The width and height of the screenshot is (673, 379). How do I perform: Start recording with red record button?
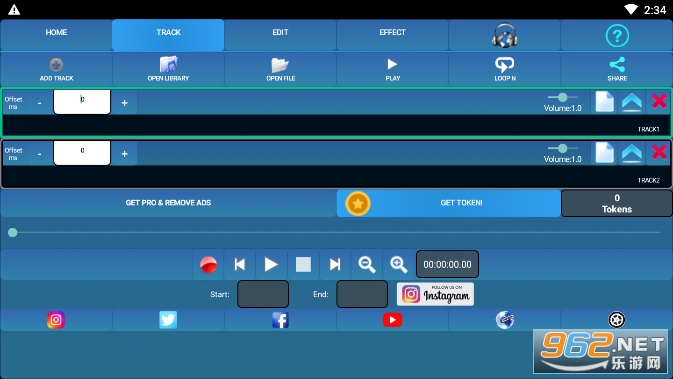point(208,264)
